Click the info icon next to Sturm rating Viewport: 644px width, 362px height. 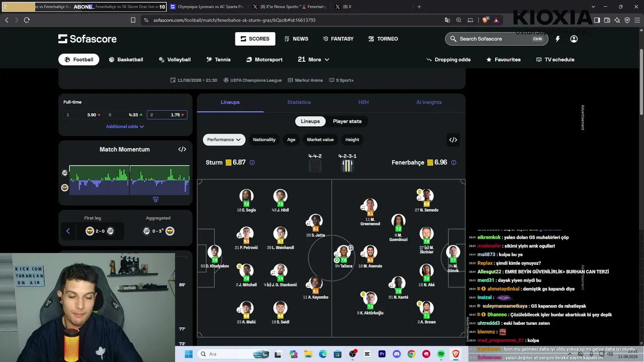pyautogui.click(x=252, y=162)
